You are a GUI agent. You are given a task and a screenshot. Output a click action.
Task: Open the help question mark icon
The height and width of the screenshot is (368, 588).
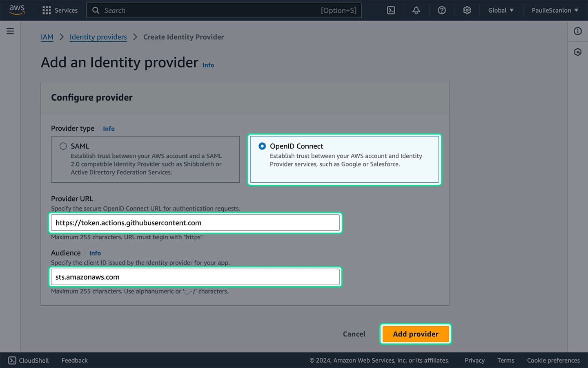(x=441, y=10)
